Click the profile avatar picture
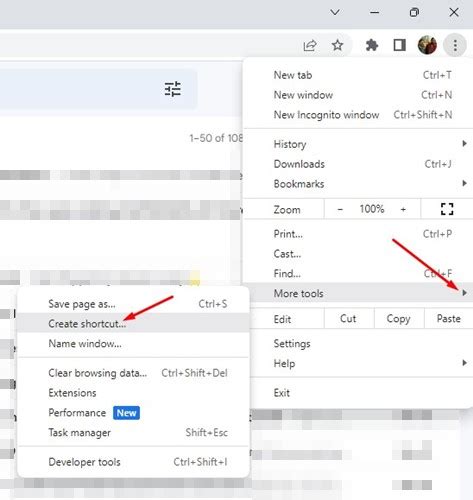This screenshot has width=473, height=500. [427, 45]
